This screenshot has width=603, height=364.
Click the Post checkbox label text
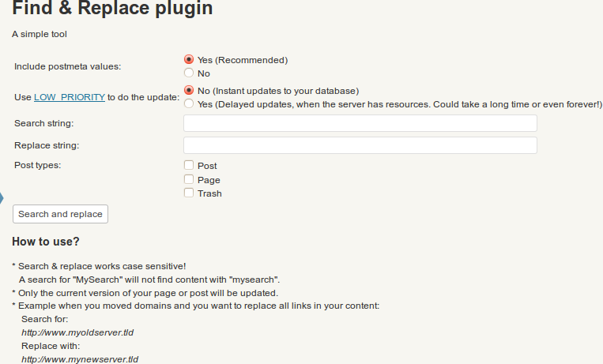point(207,166)
